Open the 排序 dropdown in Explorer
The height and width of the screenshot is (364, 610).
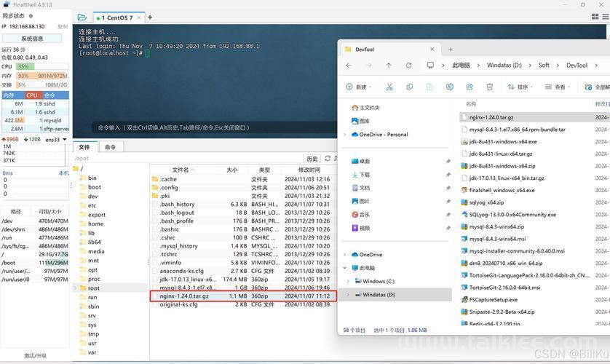click(520, 87)
